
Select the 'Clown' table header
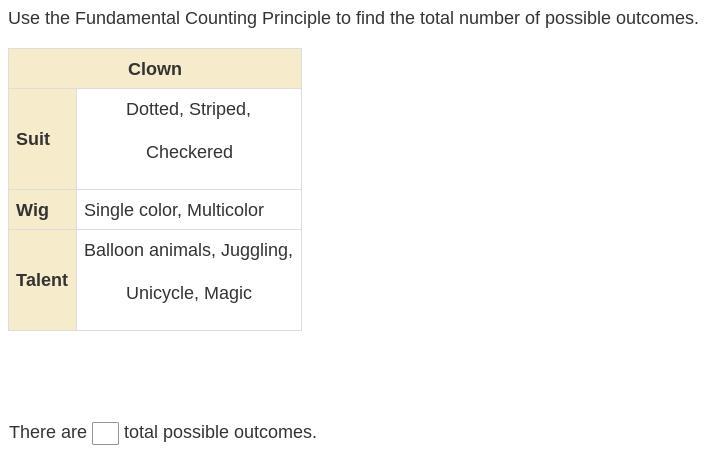pyautogui.click(x=155, y=69)
